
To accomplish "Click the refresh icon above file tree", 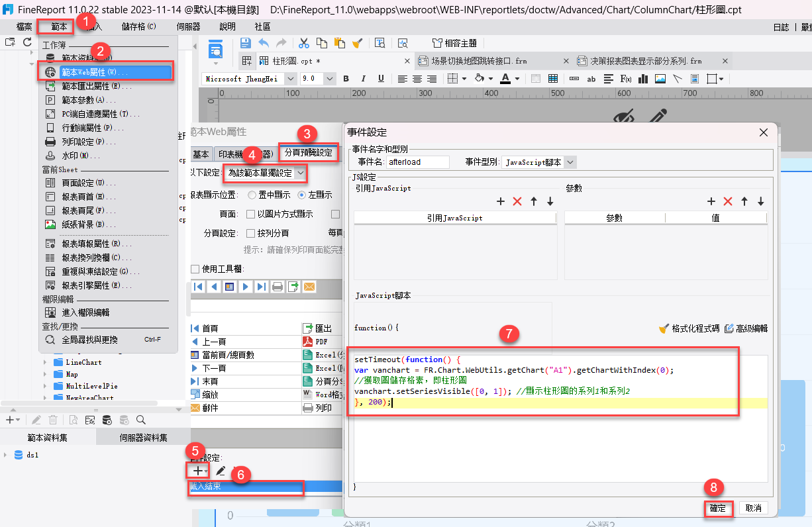I will click(x=27, y=42).
